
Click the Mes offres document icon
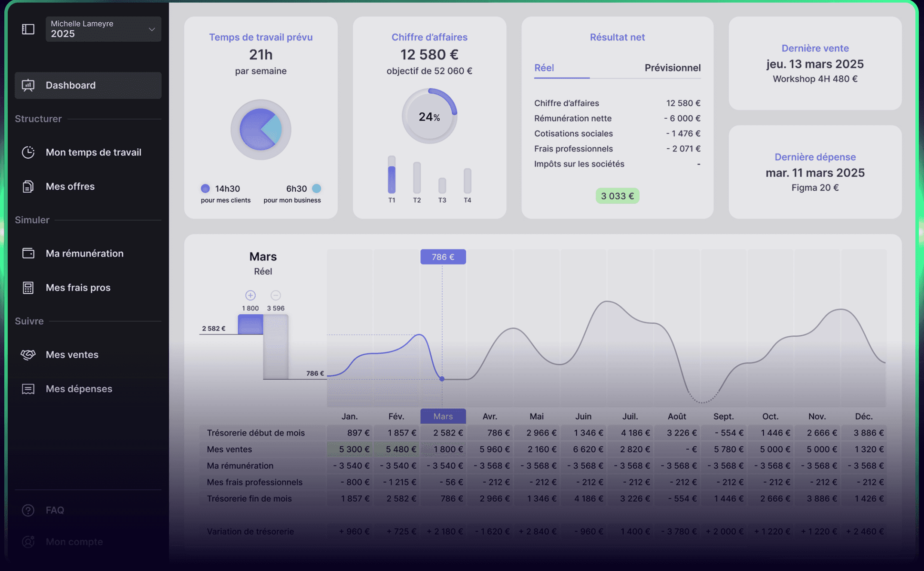[28, 187]
